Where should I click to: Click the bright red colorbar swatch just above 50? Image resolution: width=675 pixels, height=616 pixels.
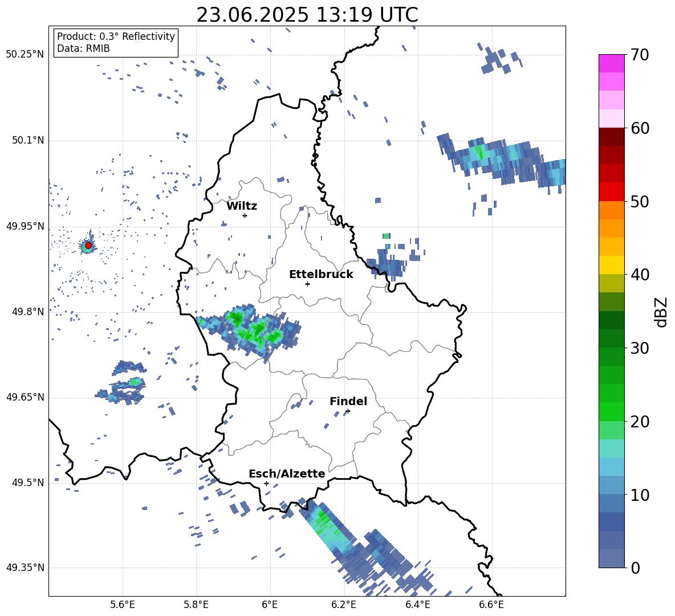pyautogui.click(x=611, y=192)
